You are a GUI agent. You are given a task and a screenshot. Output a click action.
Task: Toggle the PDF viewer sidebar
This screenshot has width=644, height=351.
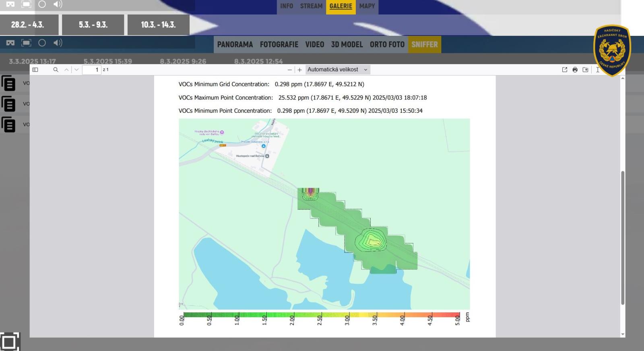(x=35, y=70)
